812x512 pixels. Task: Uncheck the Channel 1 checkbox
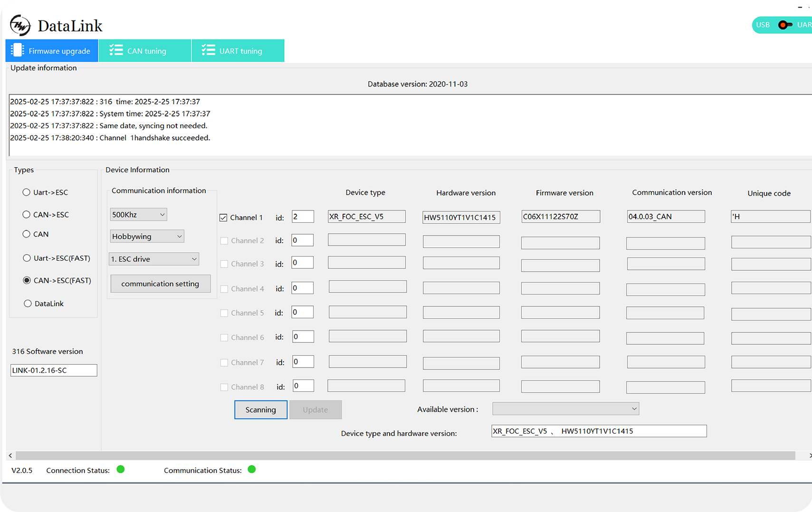[223, 218]
